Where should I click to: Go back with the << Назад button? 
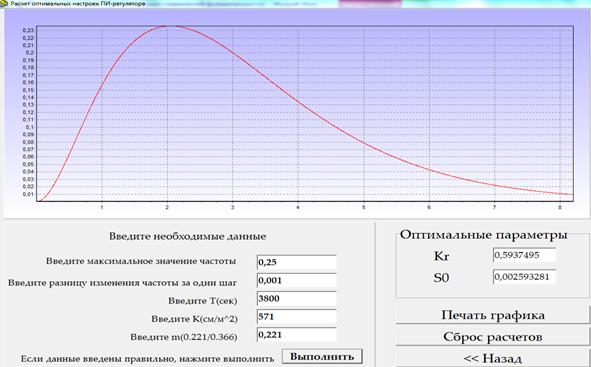click(493, 358)
